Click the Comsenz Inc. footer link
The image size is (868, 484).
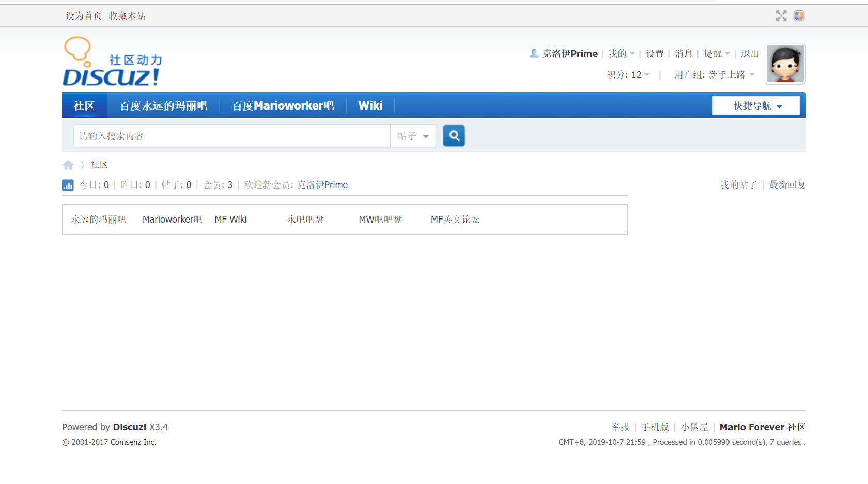[x=133, y=442]
